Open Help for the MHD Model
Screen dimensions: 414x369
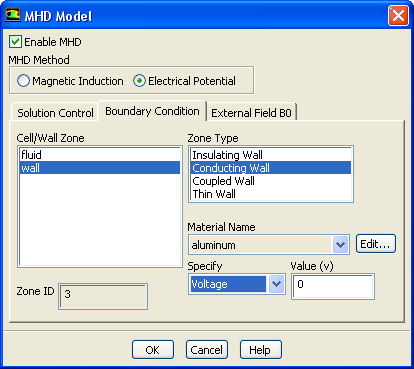pos(260,350)
